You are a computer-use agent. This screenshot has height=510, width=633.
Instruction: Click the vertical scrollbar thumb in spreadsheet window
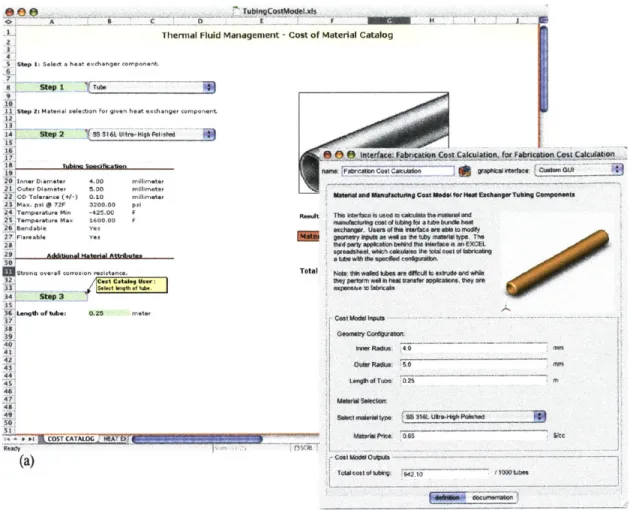coord(544,69)
